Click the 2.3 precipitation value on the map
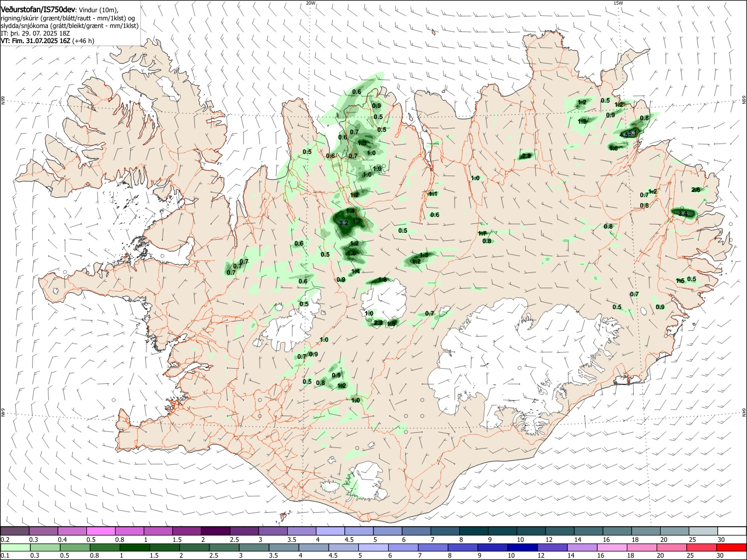 [378, 323]
